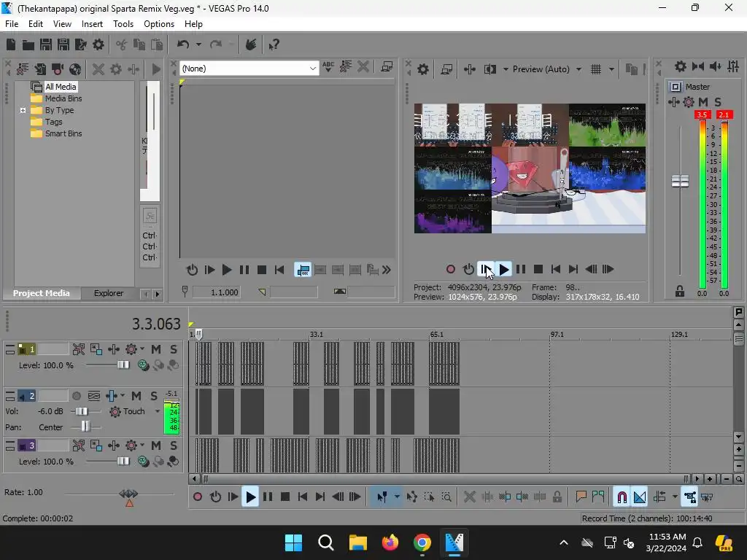This screenshot has height=560, width=747.
Task: Click the Lock Event padlock icon
Action: (x=557, y=497)
